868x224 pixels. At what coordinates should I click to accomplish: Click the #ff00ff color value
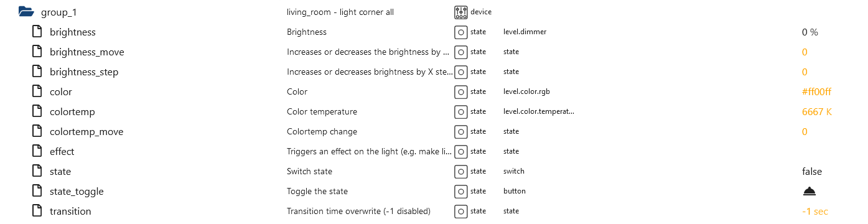click(817, 91)
